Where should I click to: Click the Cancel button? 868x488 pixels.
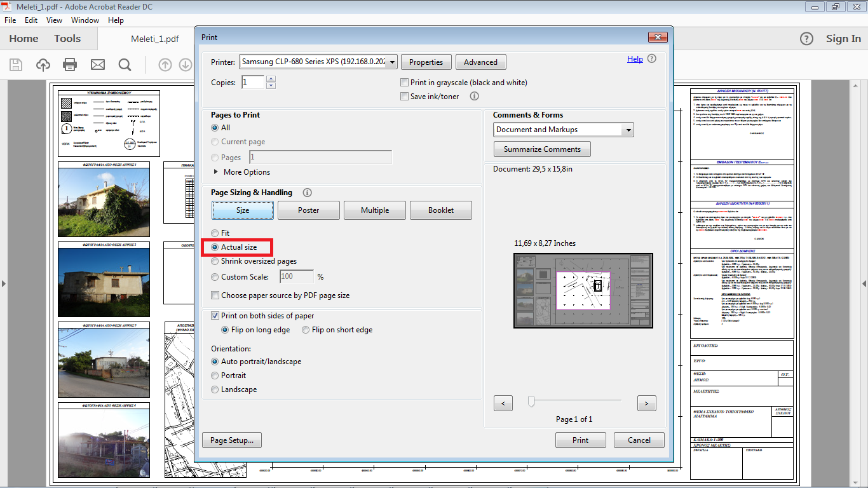[x=639, y=440]
